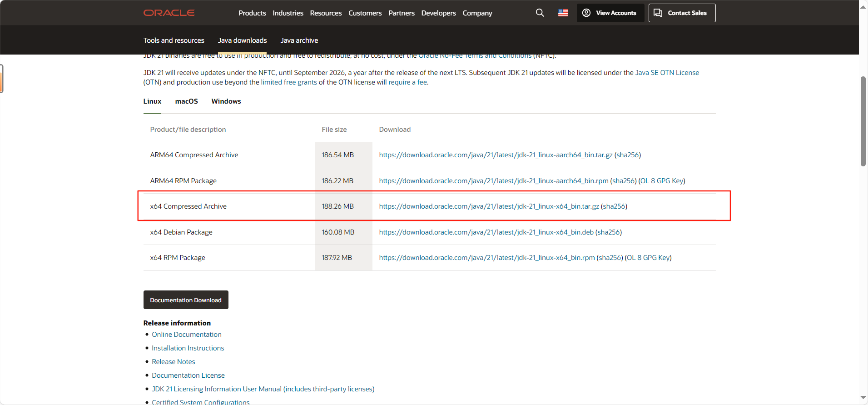Download linux-x64 tar.gz archive link
The height and width of the screenshot is (405, 868).
(x=489, y=206)
